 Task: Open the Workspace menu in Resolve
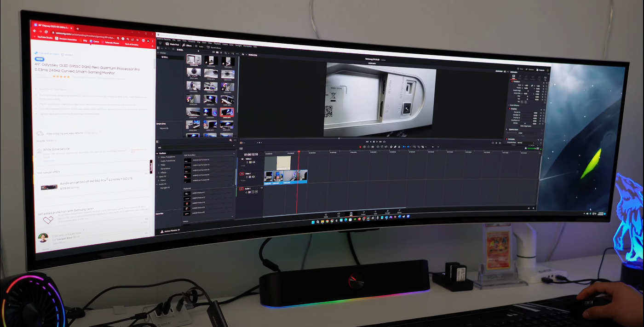(x=247, y=46)
